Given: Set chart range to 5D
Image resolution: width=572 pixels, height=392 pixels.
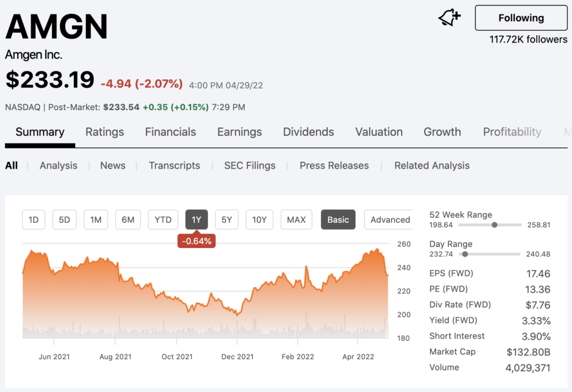Looking at the screenshot, I should [x=65, y=219].
